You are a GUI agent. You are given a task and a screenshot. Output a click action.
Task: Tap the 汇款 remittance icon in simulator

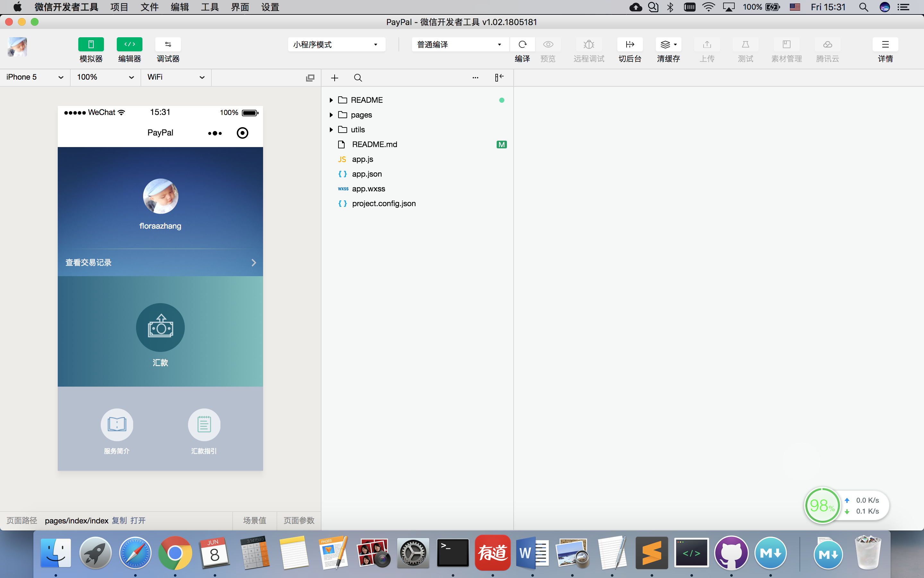pyautogui.click(x=160, y=328)
